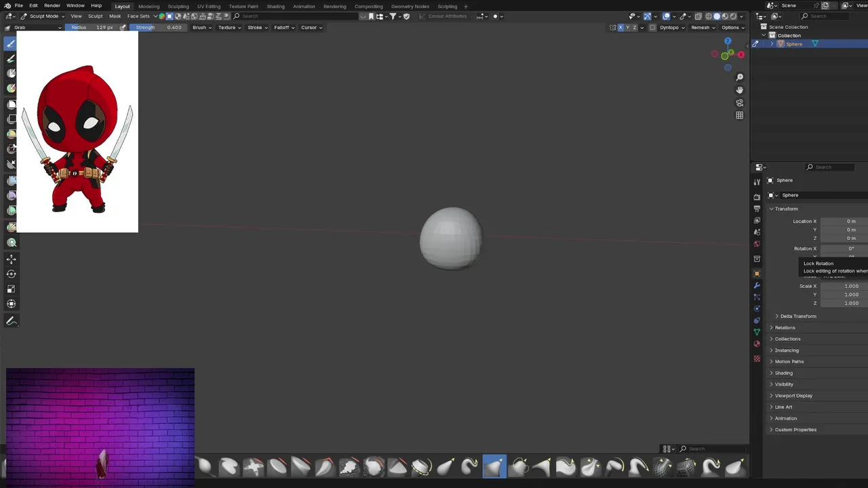Switch to the UV Editing workspace tab
The height and width of the screenshot is (488, 868).
[209, 6]
